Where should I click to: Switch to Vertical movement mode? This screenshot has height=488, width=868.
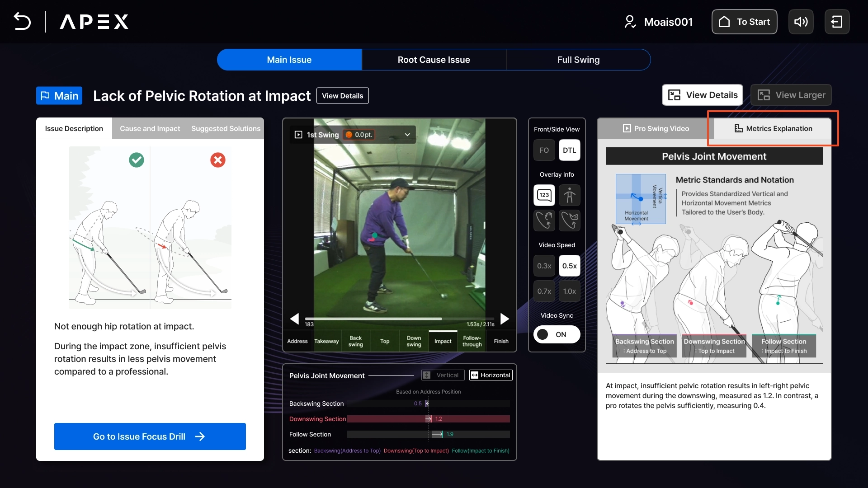442,375
